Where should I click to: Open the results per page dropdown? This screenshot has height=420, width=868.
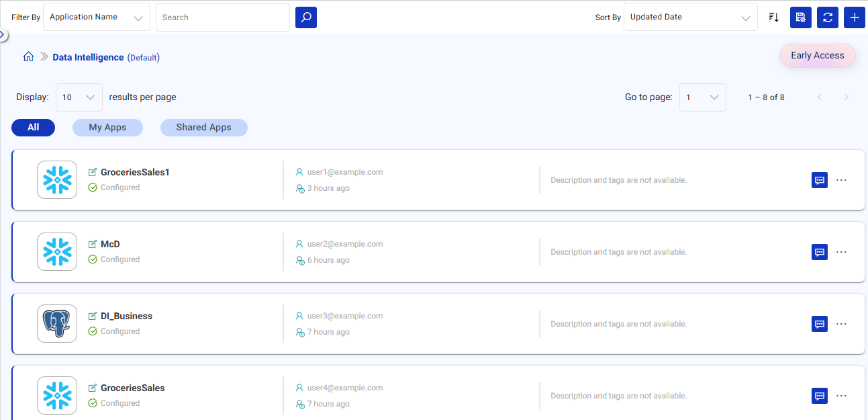click(x=79, y=97)
